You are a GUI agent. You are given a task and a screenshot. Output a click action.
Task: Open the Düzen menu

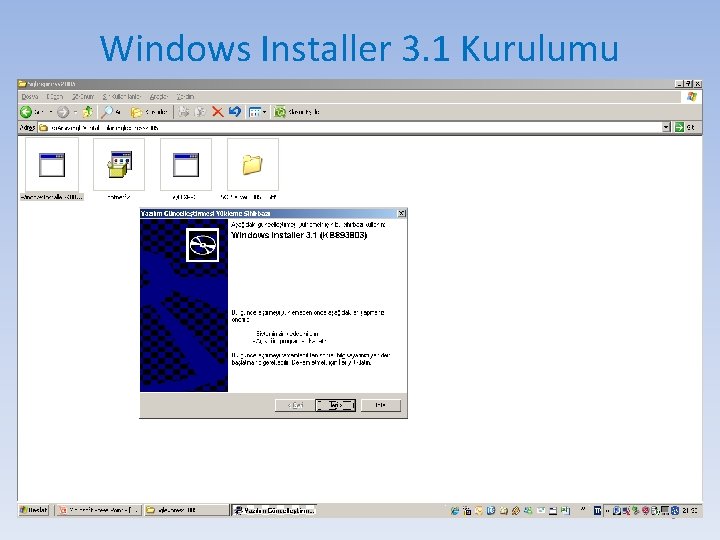pyautogui.click(x=54, y=96)
